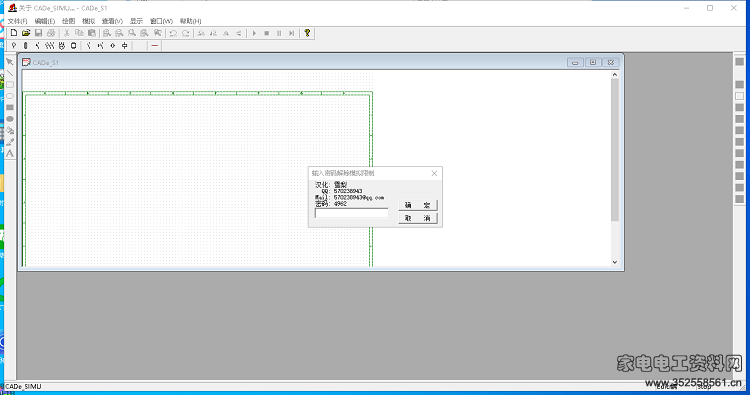Viewport: 750px width, 395px height.
Task: Select the text tool (A) in left sidebar
Action: point(10,154)
